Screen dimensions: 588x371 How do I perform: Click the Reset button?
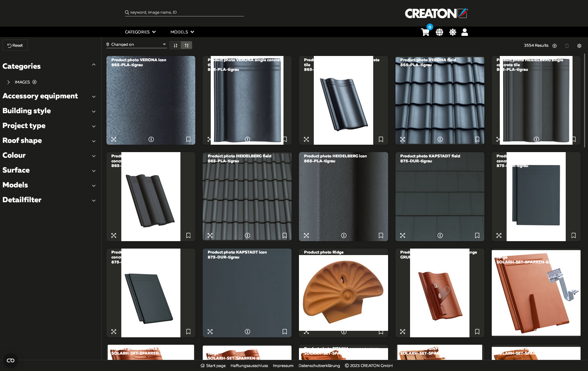click(x=15, y=45)
